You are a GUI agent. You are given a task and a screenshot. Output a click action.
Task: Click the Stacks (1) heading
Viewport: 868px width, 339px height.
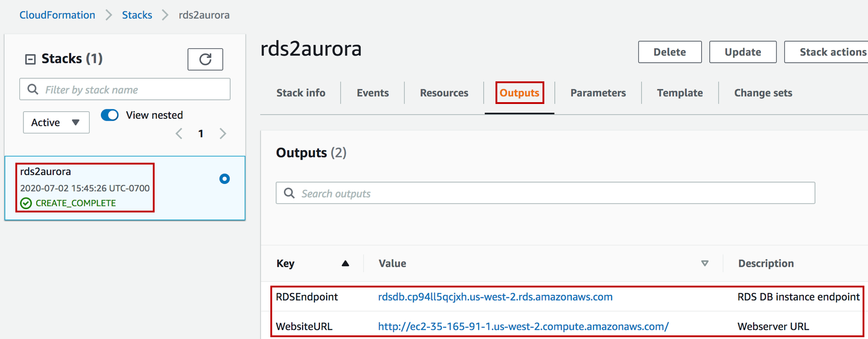72,59
